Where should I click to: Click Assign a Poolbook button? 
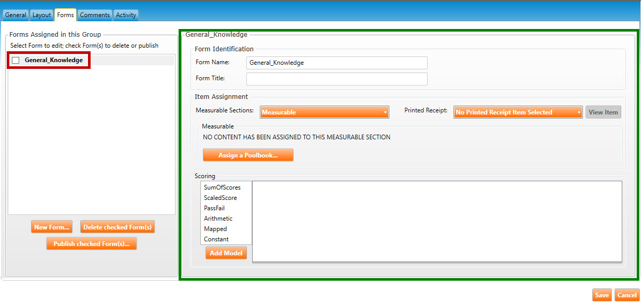[248, 155]
